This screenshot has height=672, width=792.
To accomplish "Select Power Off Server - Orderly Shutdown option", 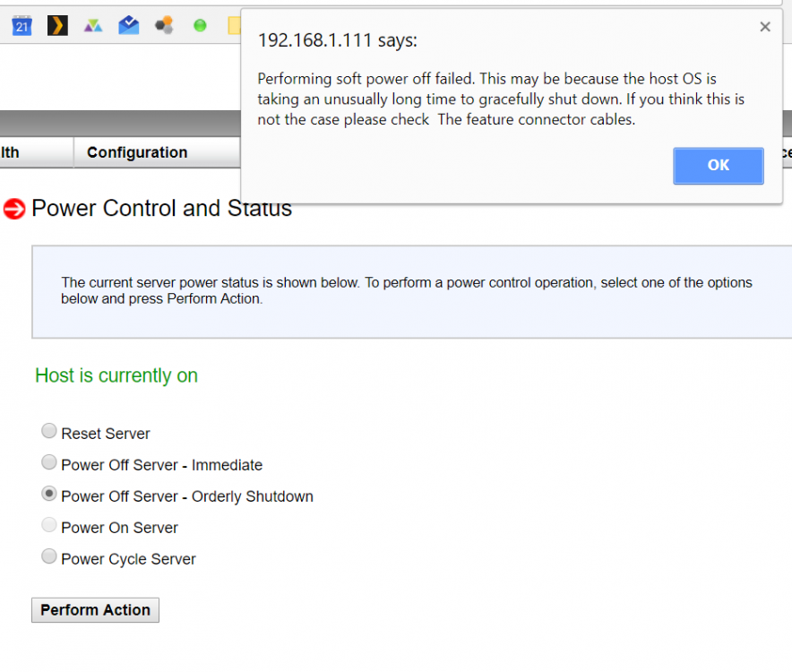I will click(x=49, y=494).
